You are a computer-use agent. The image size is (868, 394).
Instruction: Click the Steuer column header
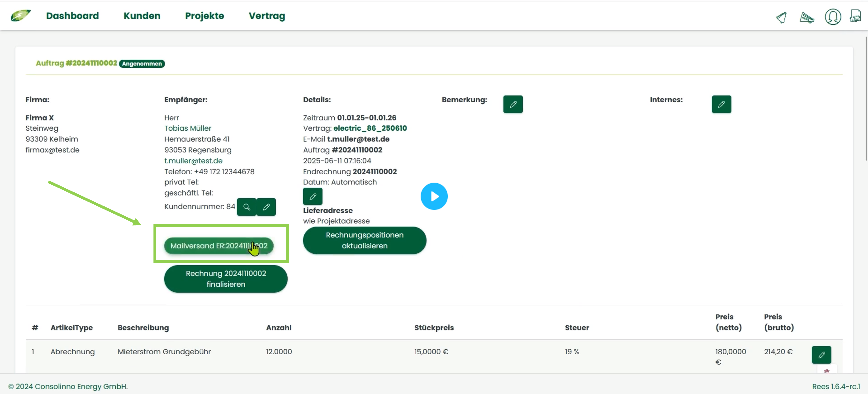click(x=577, y=328)
